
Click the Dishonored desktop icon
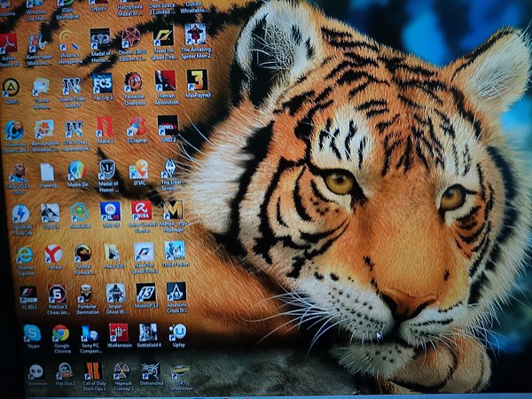pos(151,371)
